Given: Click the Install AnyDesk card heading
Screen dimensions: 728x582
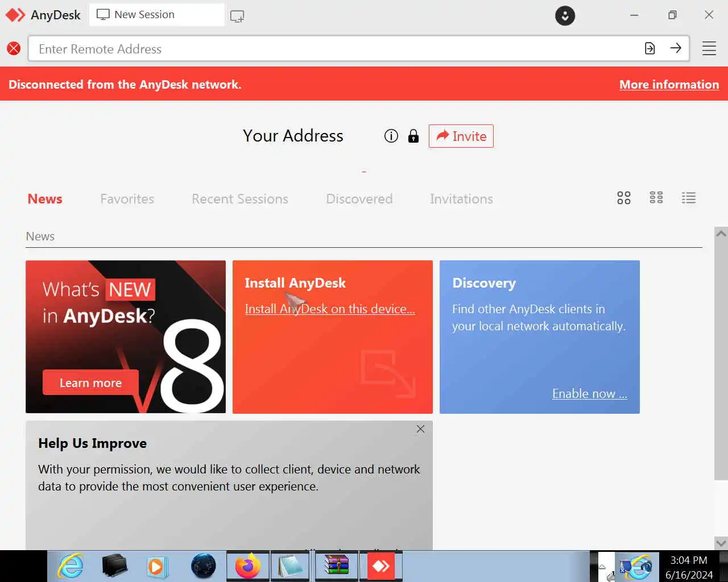Looking at the screenshot, I should 295,282.
